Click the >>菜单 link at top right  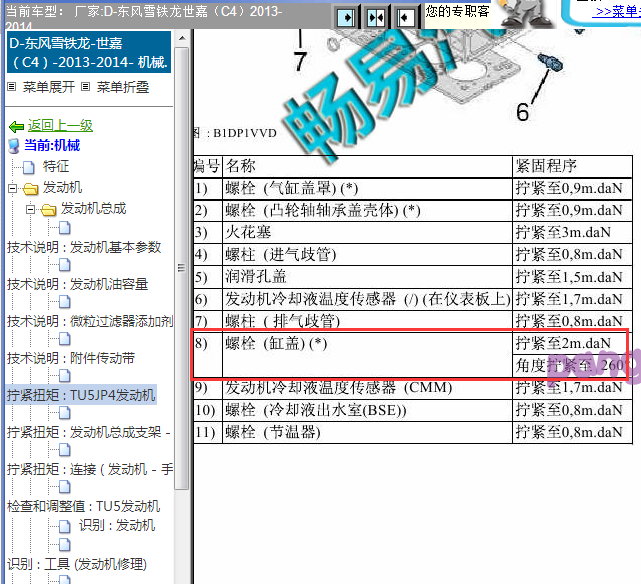[x=616, y=11]
